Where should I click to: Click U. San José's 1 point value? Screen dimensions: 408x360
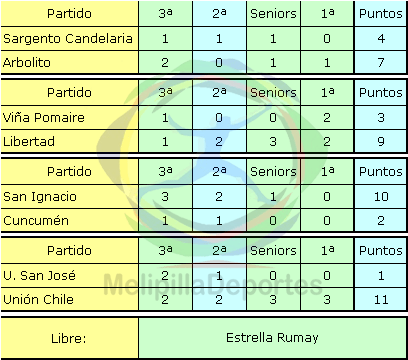[x=381, y=276]
